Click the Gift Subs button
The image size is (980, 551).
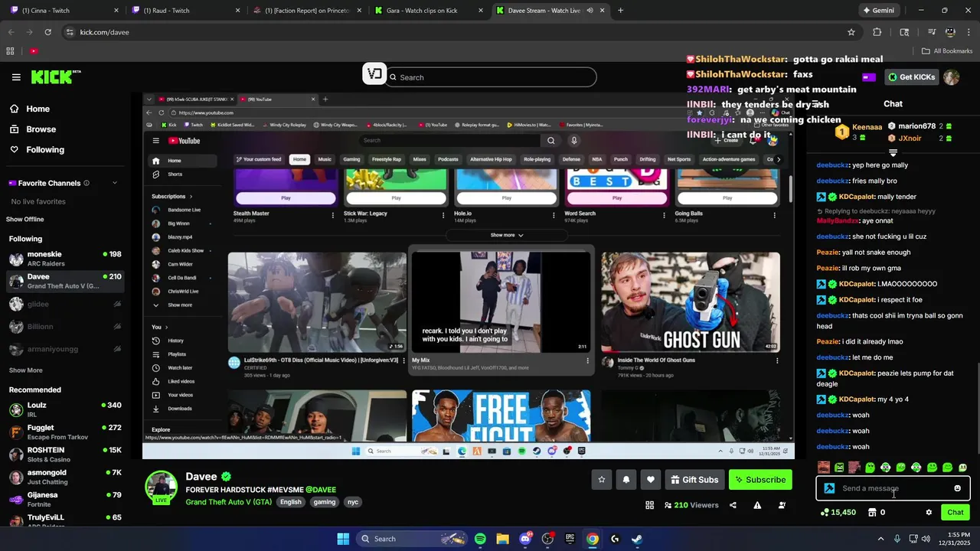[694, 480]
